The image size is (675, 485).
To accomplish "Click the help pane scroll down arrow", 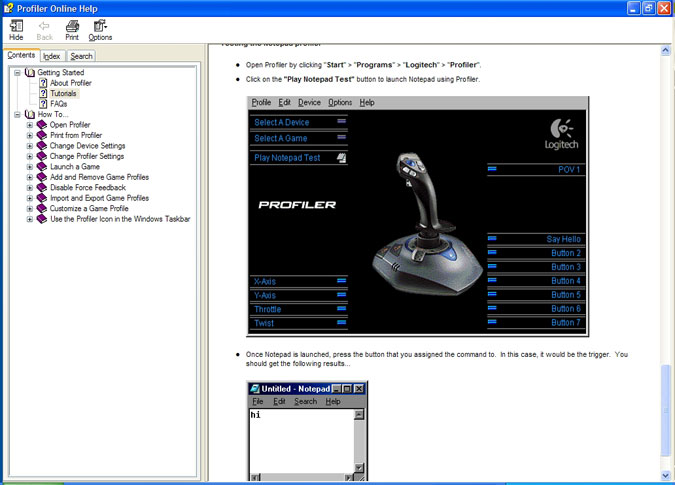I will pyautogui.click(x=666, y=475).
